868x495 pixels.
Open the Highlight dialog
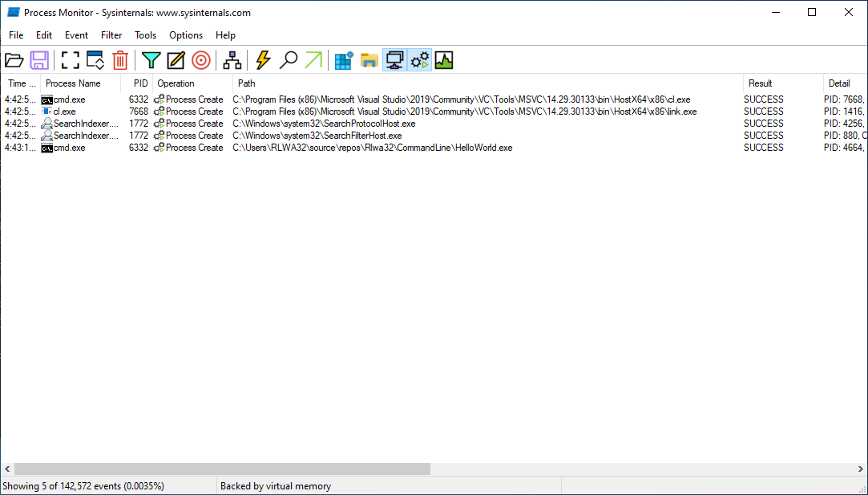176,59
